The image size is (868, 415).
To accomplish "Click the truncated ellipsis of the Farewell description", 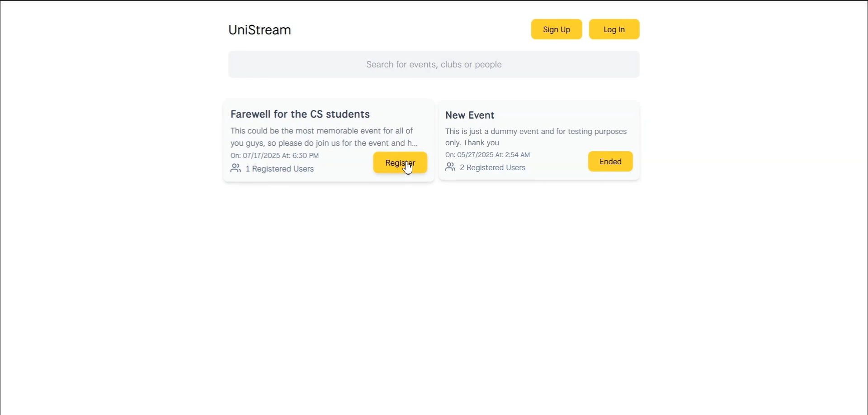I will (415, 144).
